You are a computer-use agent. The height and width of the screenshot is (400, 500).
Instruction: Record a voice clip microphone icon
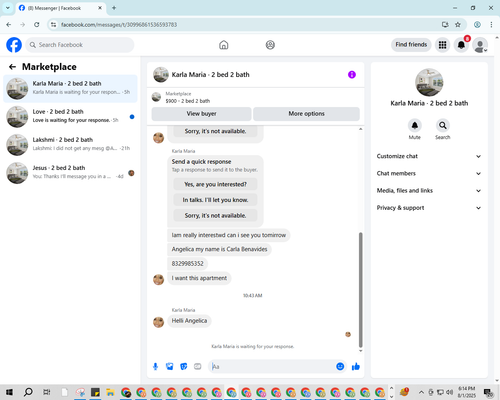coord(155,367)
